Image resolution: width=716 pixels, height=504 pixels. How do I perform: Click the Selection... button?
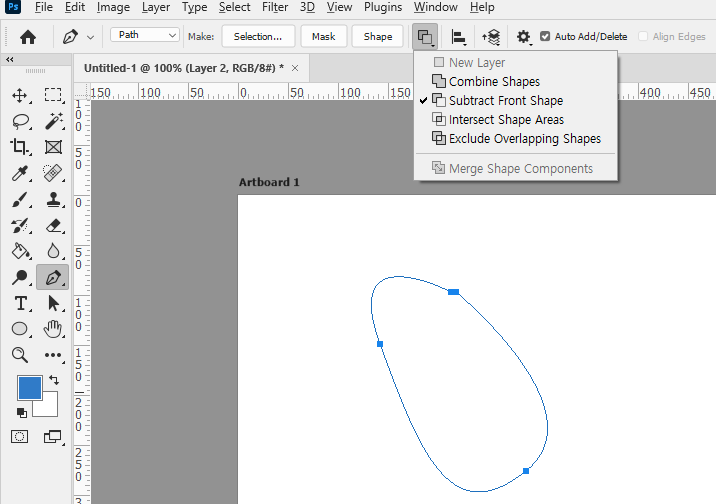[x=258, y=37]
